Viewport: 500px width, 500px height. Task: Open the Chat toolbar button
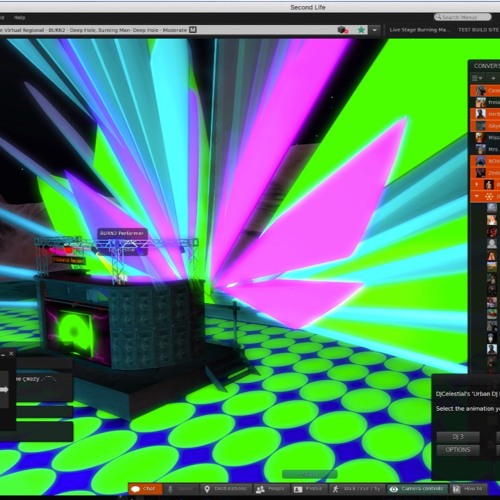coord(145,489)
